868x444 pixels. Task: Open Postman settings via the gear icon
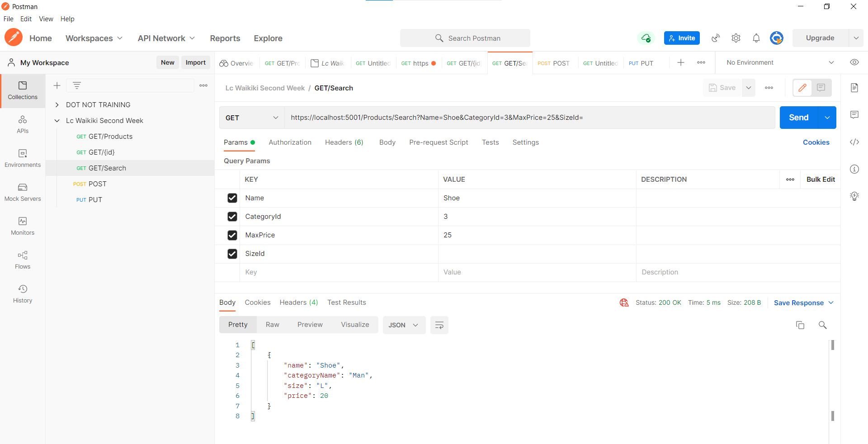point(736,38)
